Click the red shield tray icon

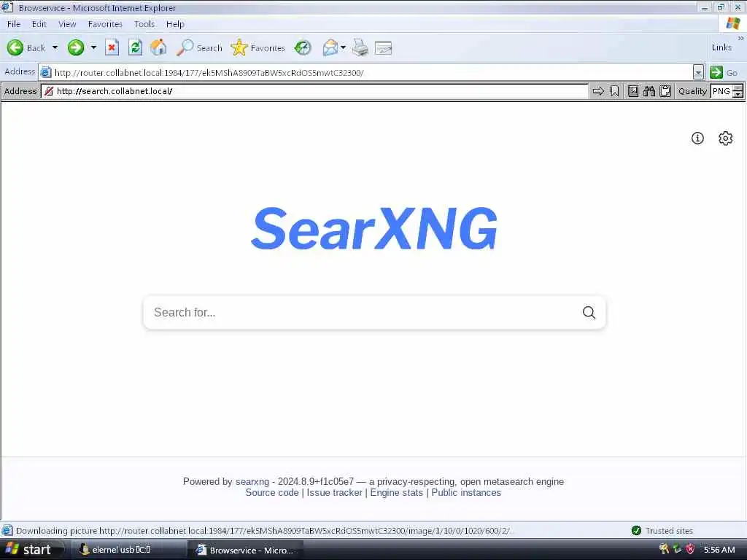[690, 550]
